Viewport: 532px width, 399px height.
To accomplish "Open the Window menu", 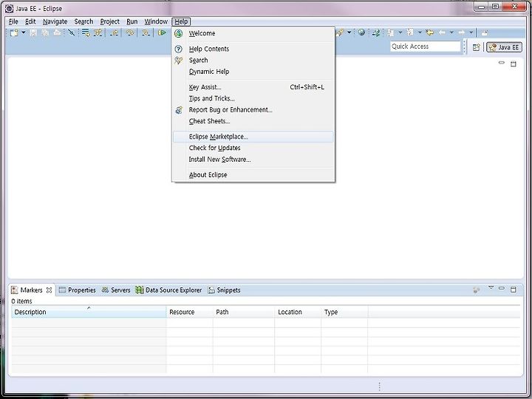I will click(x=156, y=21).
